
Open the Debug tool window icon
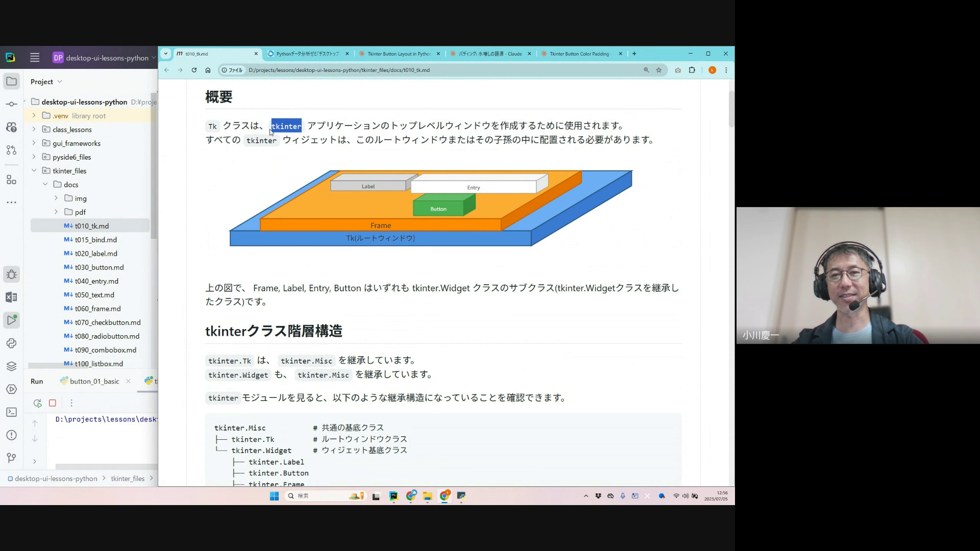pyautogui.click(x=11, y=274)
